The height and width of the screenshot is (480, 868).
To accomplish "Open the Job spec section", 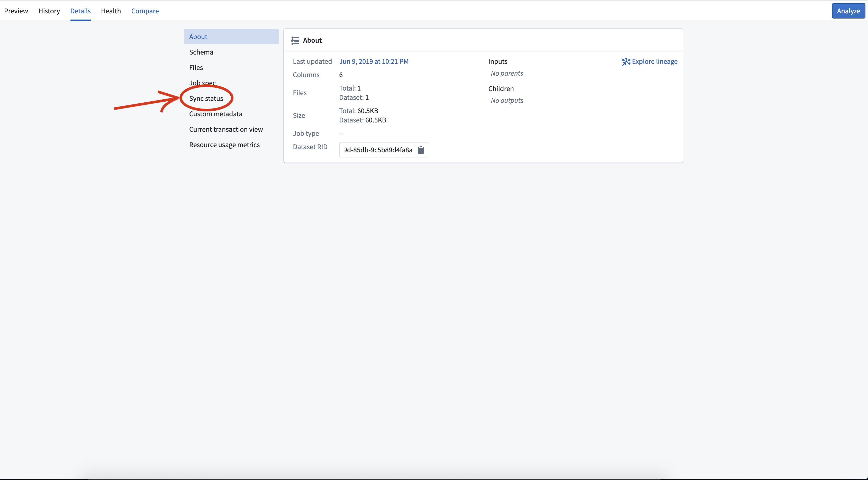I will [231, 83].
